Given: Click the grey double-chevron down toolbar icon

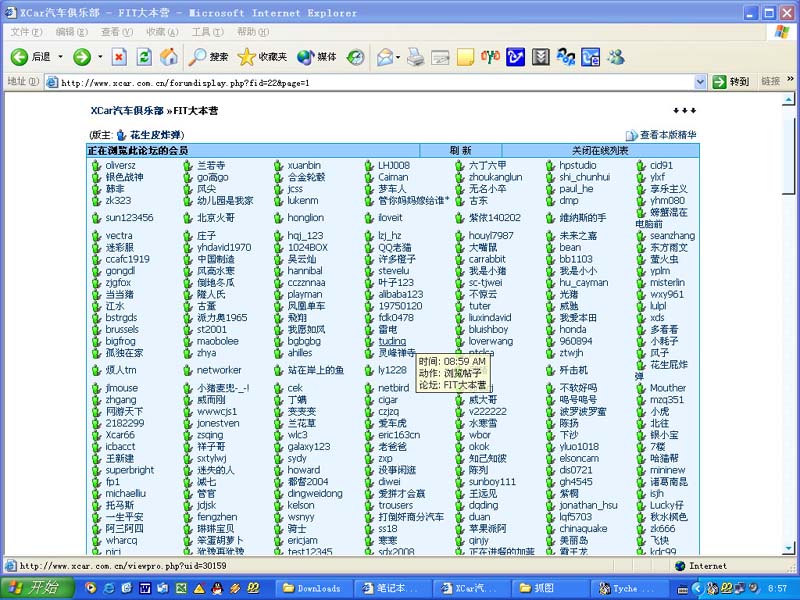Looking at the screenshot, I should click(540, 57).
